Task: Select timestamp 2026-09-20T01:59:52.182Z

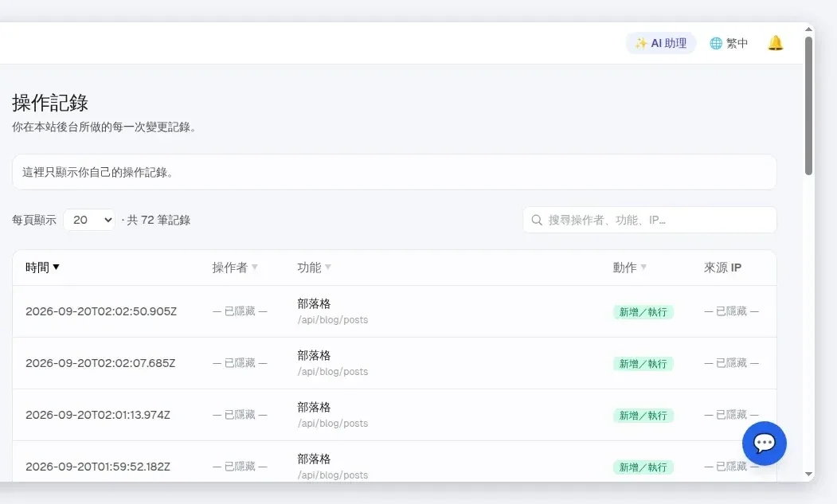Action: [98, 467]
